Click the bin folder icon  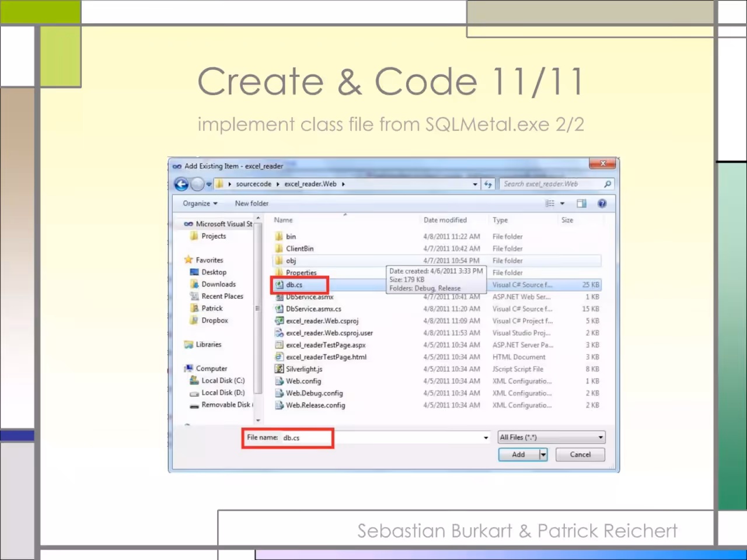pos(279,236)
